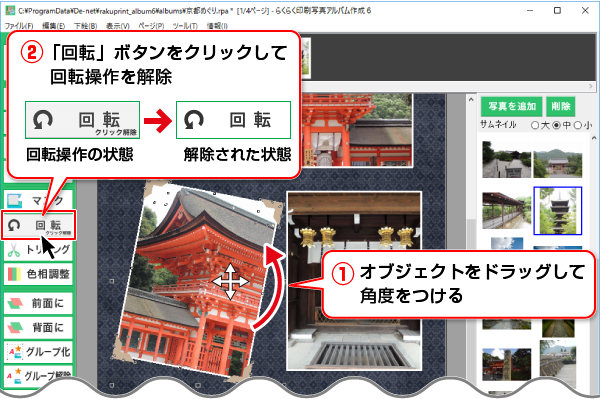Screen dimensions: 600x399
Task: Click the 写真を追加 button
Action: point(512,106)
